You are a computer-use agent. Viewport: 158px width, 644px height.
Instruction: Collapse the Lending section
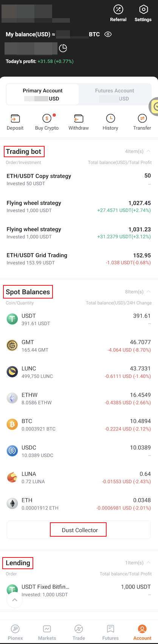(x=149, y=563)
